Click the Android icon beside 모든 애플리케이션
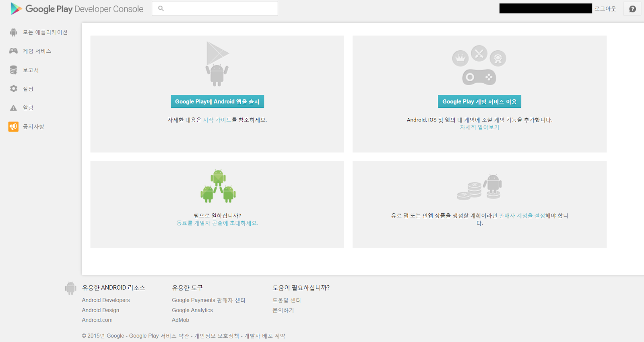This screenshot has width=644, height=342. (13, 32)
